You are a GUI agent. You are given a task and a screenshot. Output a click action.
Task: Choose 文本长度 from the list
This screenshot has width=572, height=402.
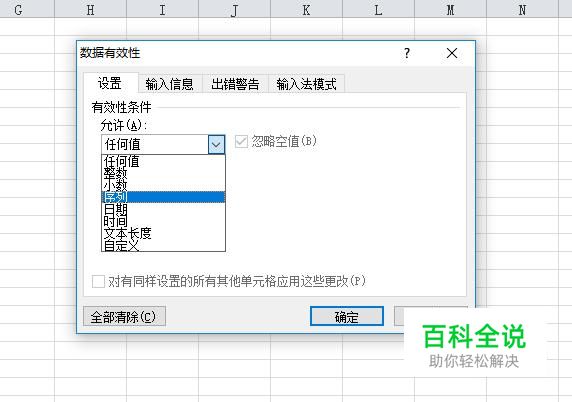pos(163,233)
